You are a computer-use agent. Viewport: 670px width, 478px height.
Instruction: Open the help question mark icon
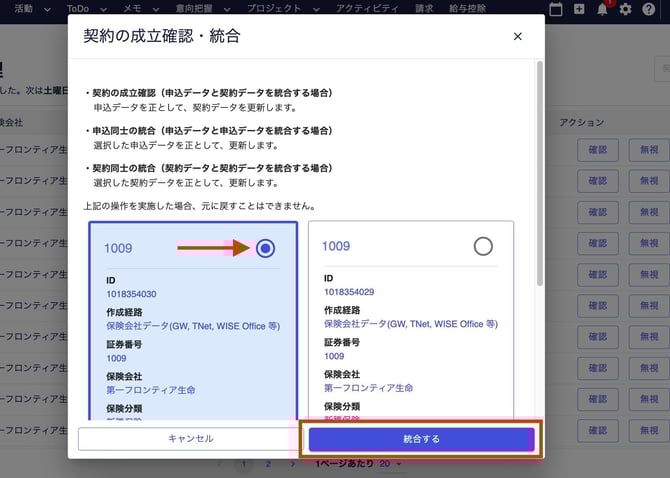coord(649,9)
